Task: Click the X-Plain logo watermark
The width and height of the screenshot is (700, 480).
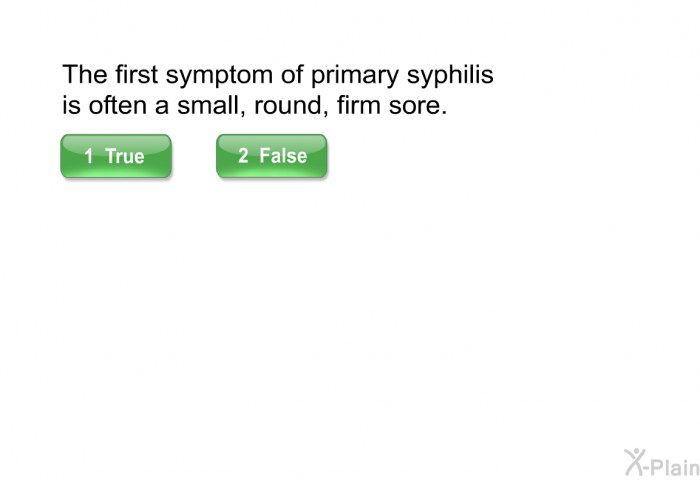Action: [x=662, y=463]
